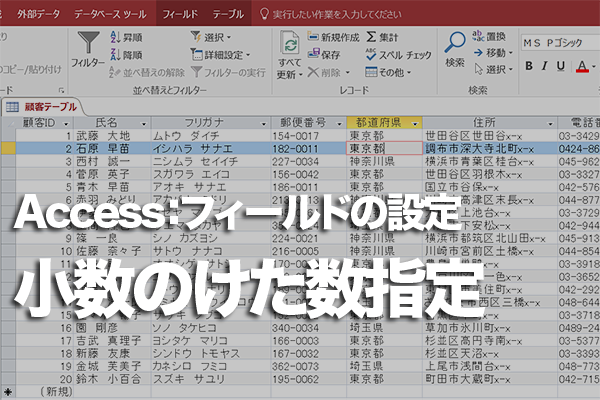Viewport: 600px width, 400px height.
Task: Save record with 保存
Action: point(324,54)
